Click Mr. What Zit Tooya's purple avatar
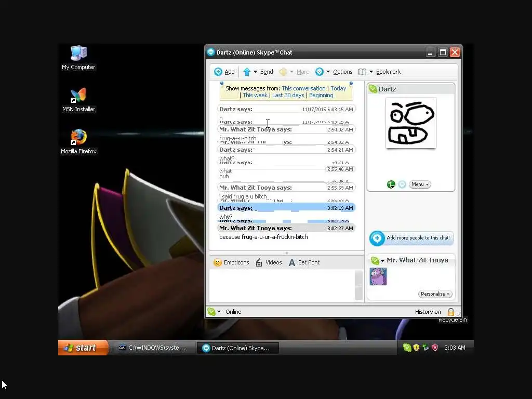 click(x=378, y=276)
